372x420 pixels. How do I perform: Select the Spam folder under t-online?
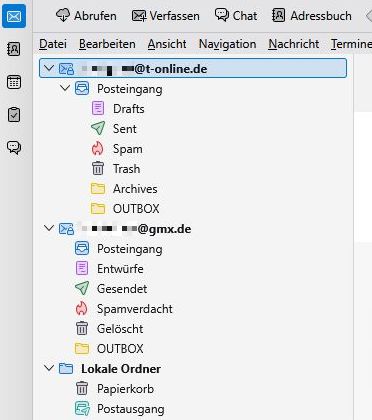[x=128, y=149]
